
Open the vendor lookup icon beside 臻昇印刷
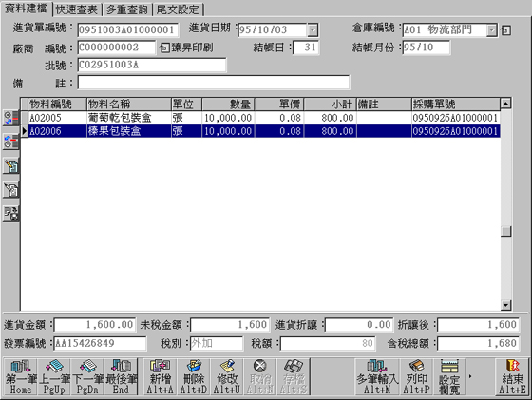point(164,48)
